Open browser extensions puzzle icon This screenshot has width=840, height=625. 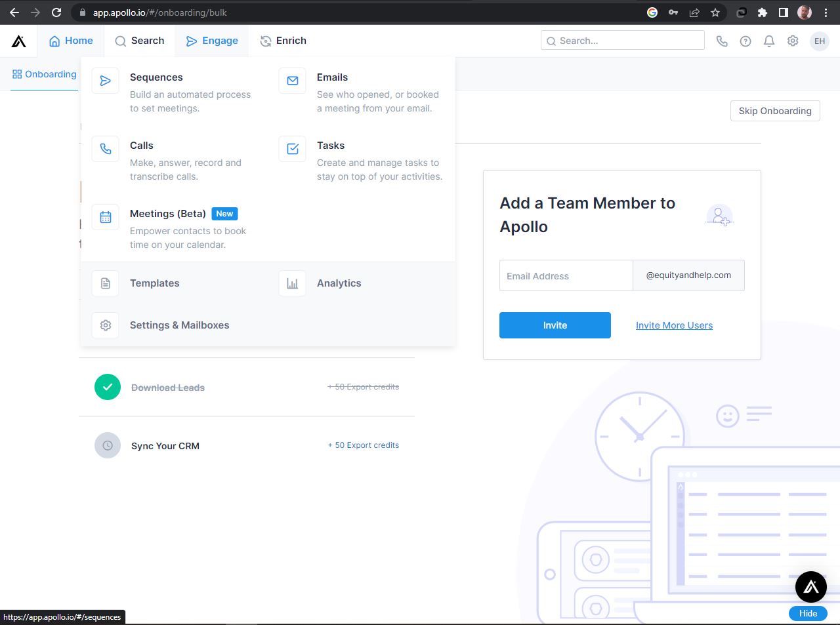[x=763, y=12]
